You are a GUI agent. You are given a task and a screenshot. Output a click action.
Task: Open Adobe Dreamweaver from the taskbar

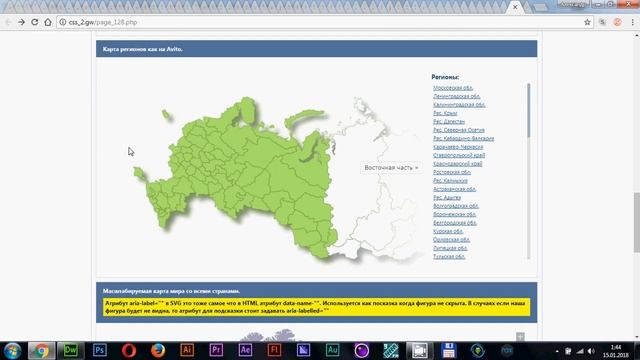click(70, 351)
